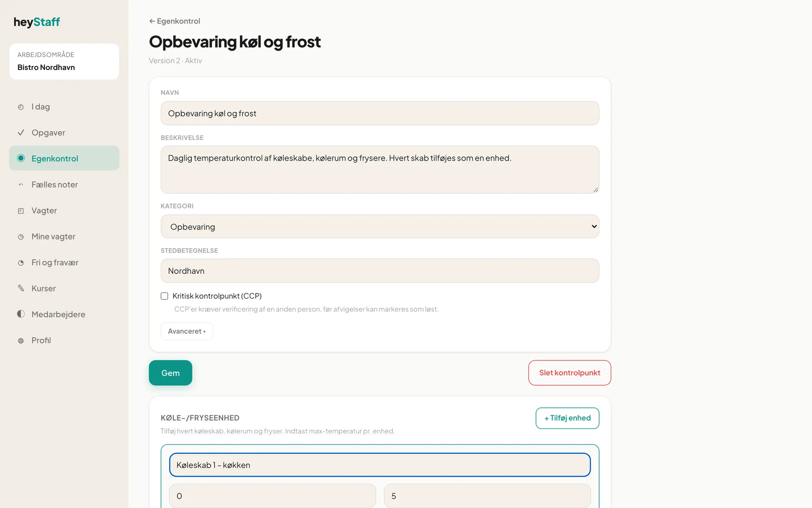Click the KØLE-/FRYSEENHED section heading

pos(200,418)
